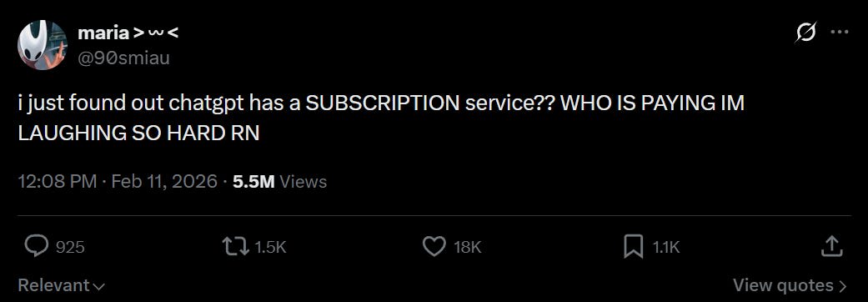Like the post with the heart icon
Image resolution: width=868 pixels, height=302 pixels.
click(434, 247)
